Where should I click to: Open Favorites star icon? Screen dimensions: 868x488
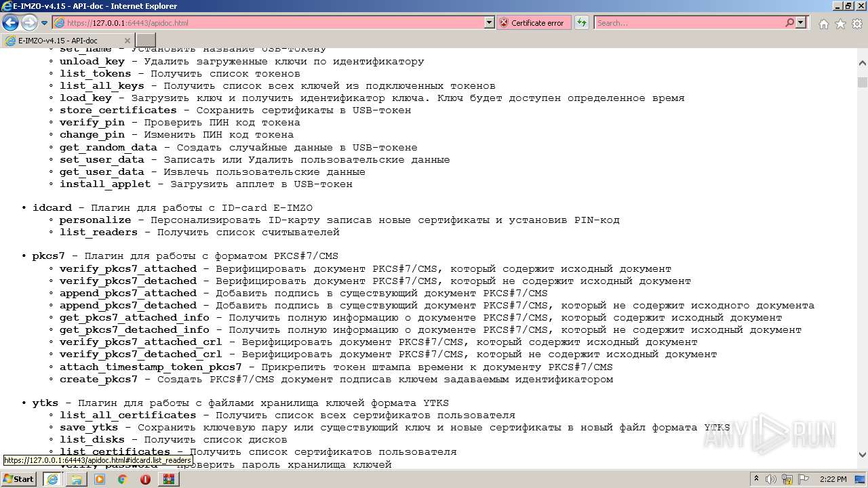[x=840, y=24]
